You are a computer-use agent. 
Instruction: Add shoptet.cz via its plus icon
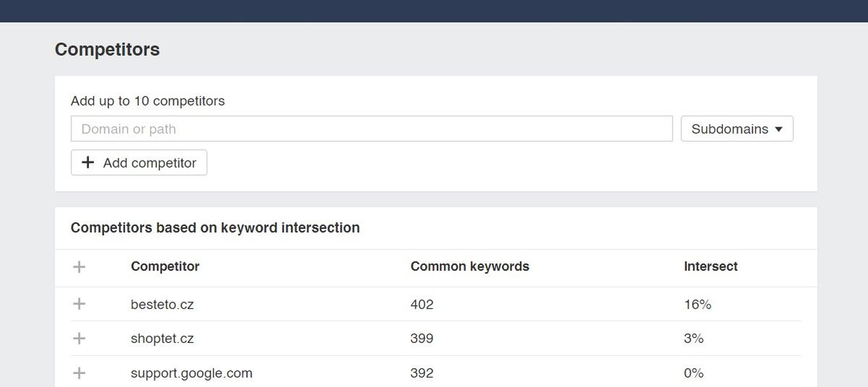pos(80,339)
